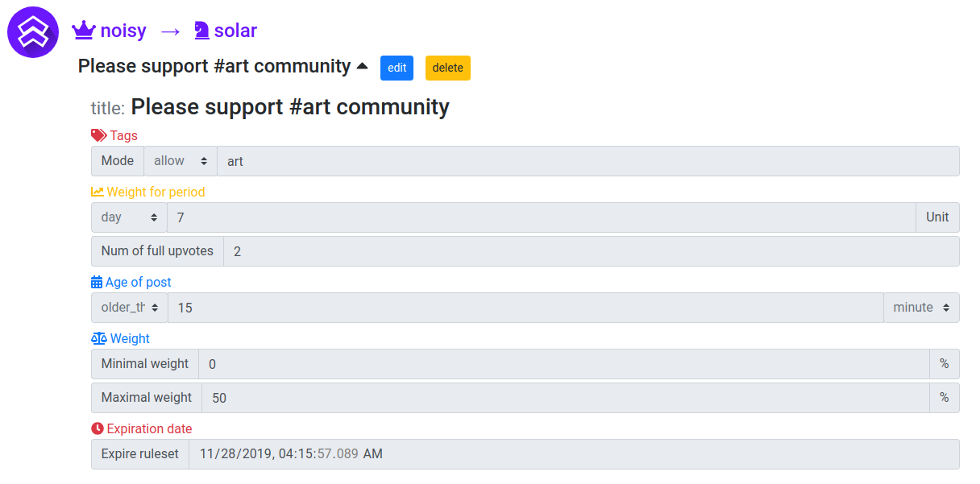
Task: Click the Weight balance scale icon
Action: coord(98,338)
